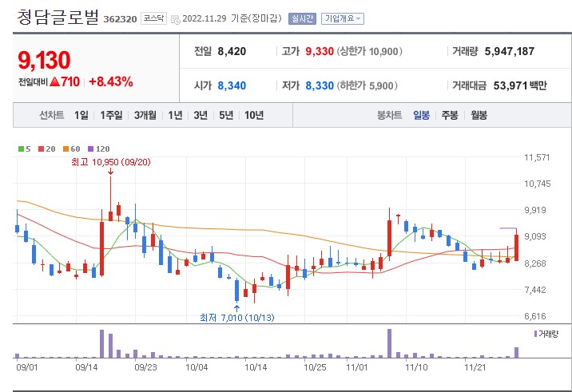Viewport: 572px width, 392px height.
Task: Select the 일봉 daily candle chart
Action: pos(421,115)
